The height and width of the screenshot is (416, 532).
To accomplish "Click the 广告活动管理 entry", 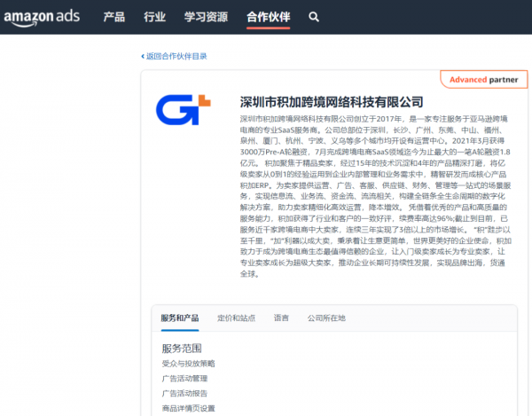I will coord(184,379).
